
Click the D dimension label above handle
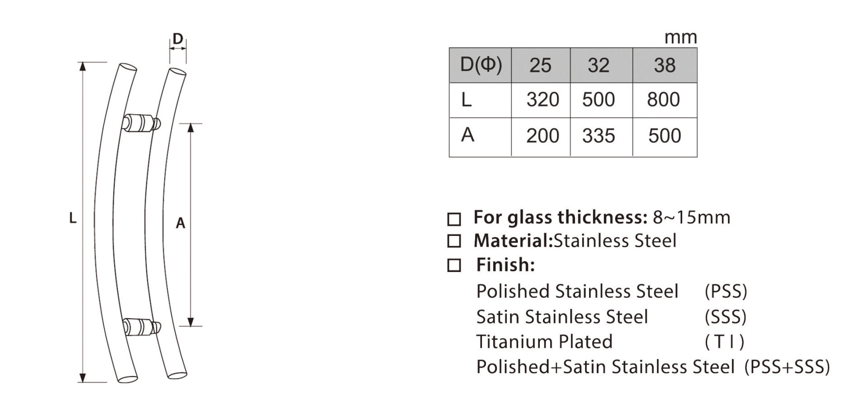pyautogui.click(x=178, y=39)
